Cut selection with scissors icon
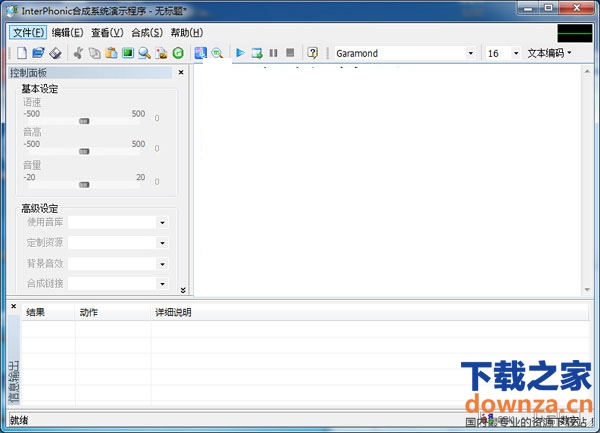Screen dimensions: 600x433 point(78,53)
